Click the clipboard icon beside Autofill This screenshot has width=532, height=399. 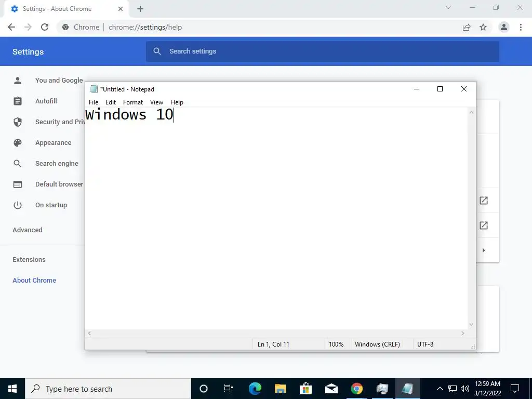point(18,101)
